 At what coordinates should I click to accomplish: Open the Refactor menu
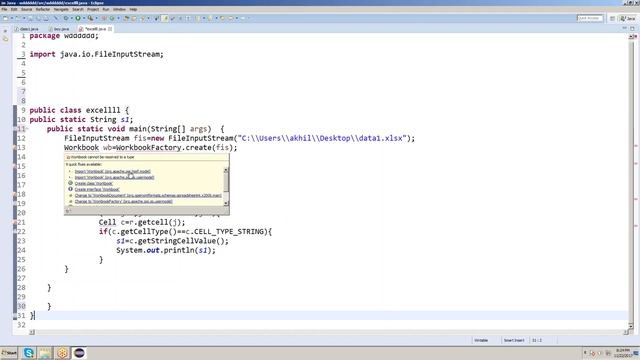(43, 9)
